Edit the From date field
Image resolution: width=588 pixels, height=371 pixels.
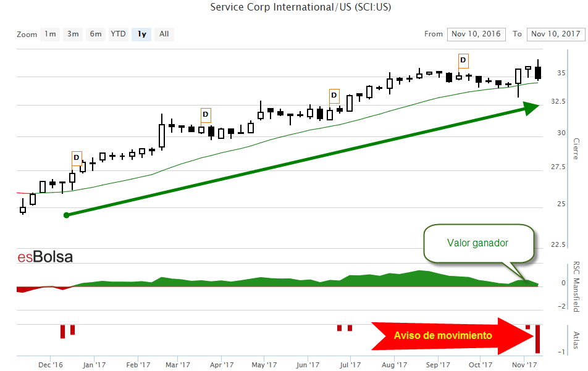(476, 34)
